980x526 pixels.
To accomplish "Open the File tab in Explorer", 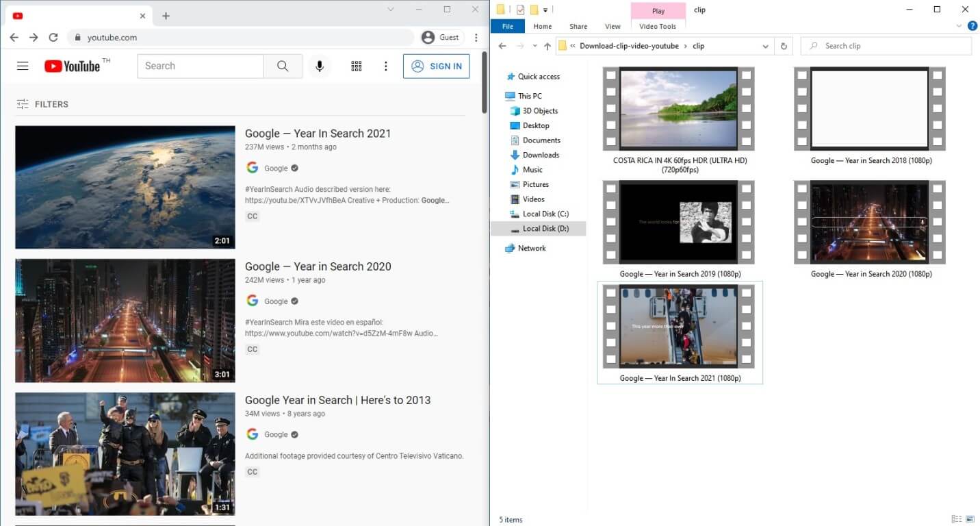I will (x=508, y=27).
